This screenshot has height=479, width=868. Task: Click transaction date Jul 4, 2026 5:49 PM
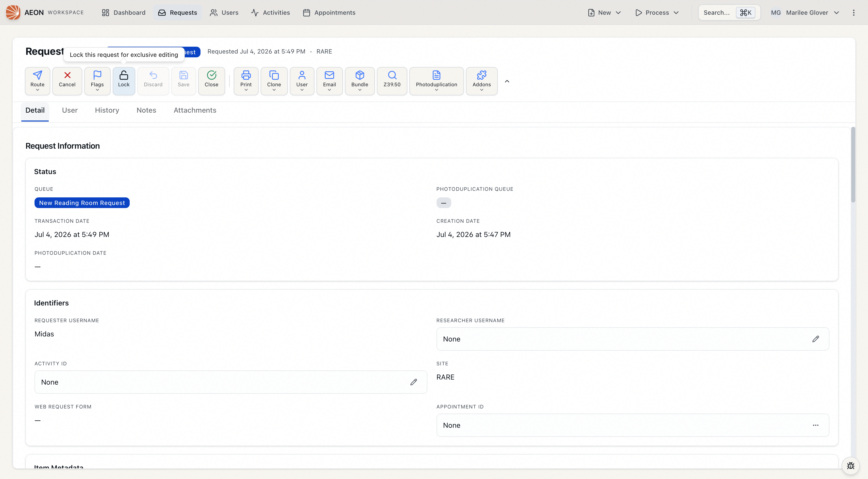[x=72, y=234]
